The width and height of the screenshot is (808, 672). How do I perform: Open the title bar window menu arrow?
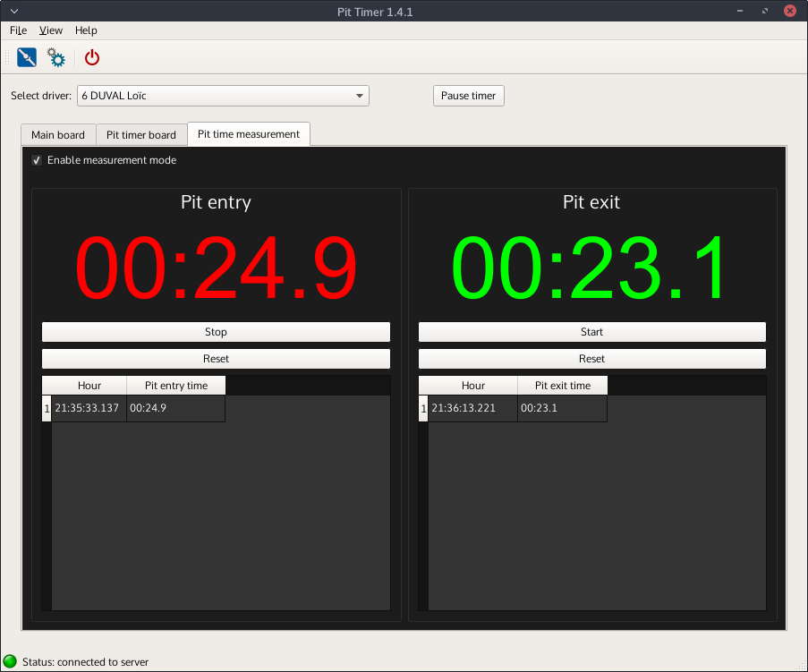pos(13,12)
